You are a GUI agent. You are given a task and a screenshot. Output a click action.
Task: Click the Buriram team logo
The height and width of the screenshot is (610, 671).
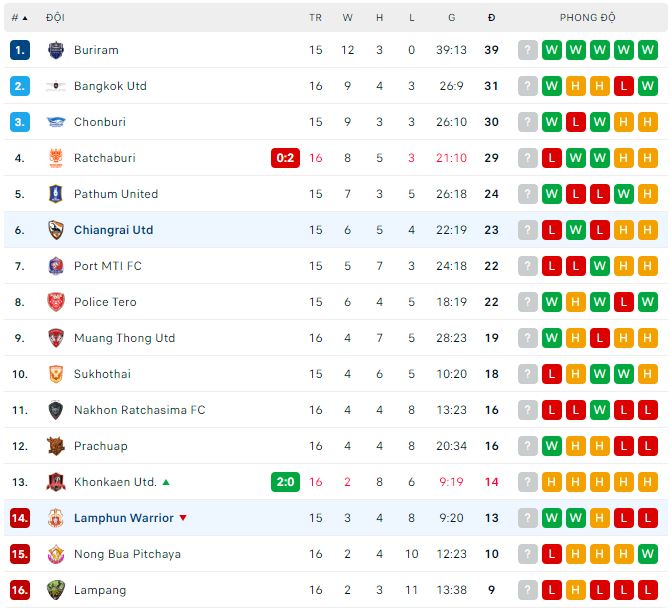[x=56, y=50]
